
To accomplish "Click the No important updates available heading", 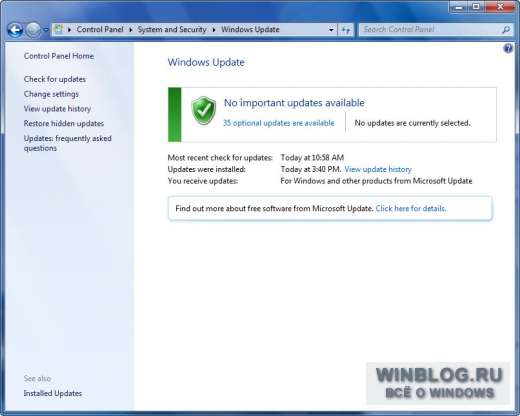I will [x=294, y=103].
